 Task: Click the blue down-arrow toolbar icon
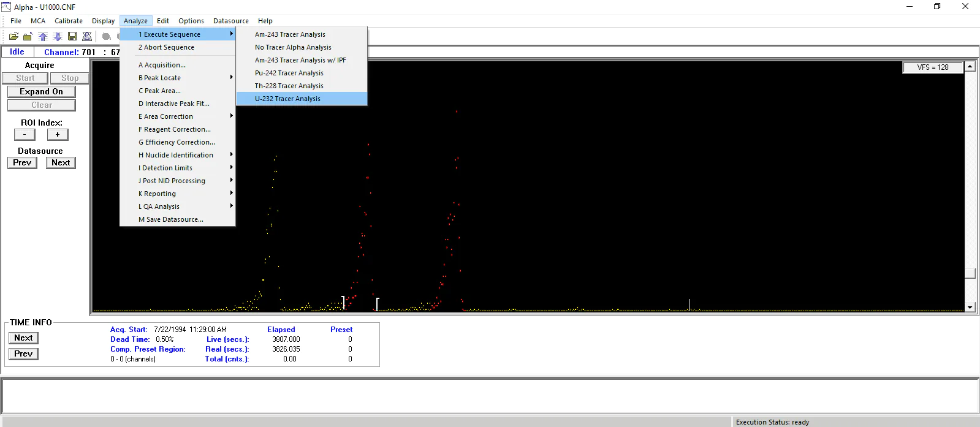coord(58,36)
